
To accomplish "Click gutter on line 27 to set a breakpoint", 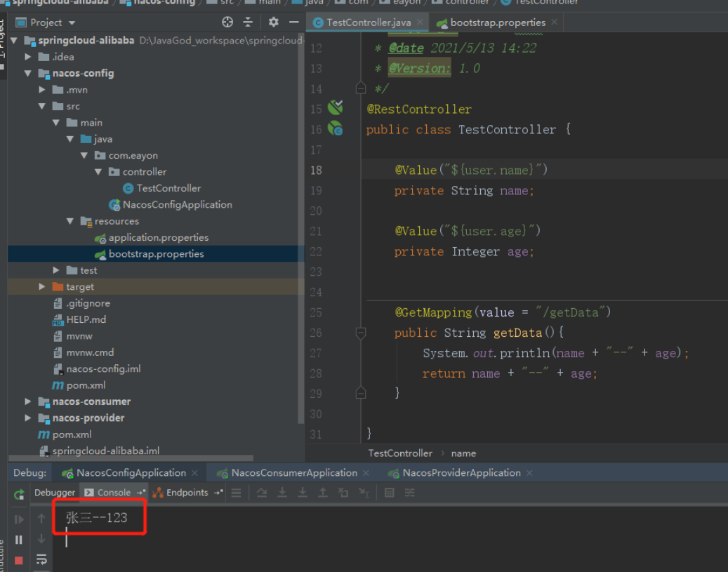I will pos(335,353).
